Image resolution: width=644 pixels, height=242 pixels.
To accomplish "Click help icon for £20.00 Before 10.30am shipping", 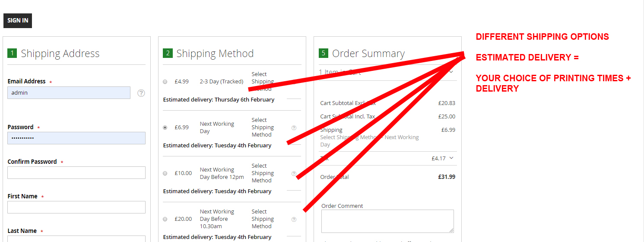I will point(294,219).
